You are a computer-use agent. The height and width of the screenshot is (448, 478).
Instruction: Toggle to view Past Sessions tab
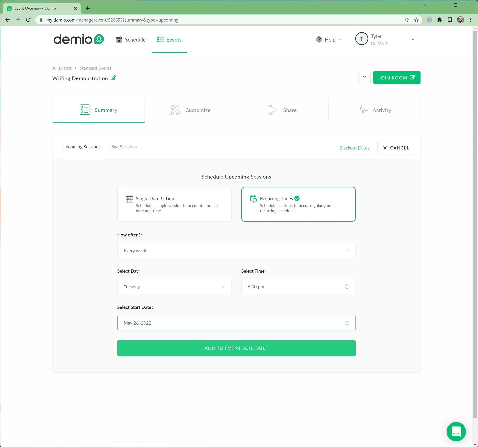(123, 147)
